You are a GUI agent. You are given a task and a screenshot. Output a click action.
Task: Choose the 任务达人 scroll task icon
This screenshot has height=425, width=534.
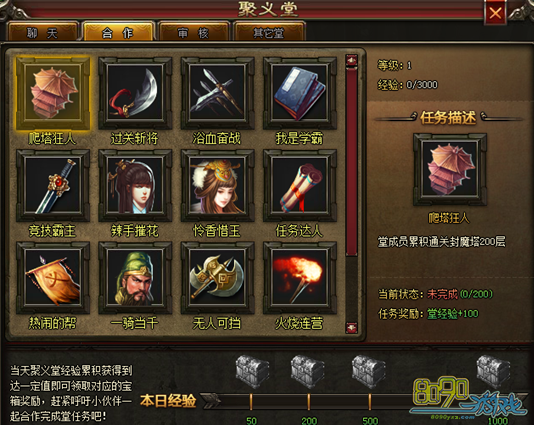point(300,186)
